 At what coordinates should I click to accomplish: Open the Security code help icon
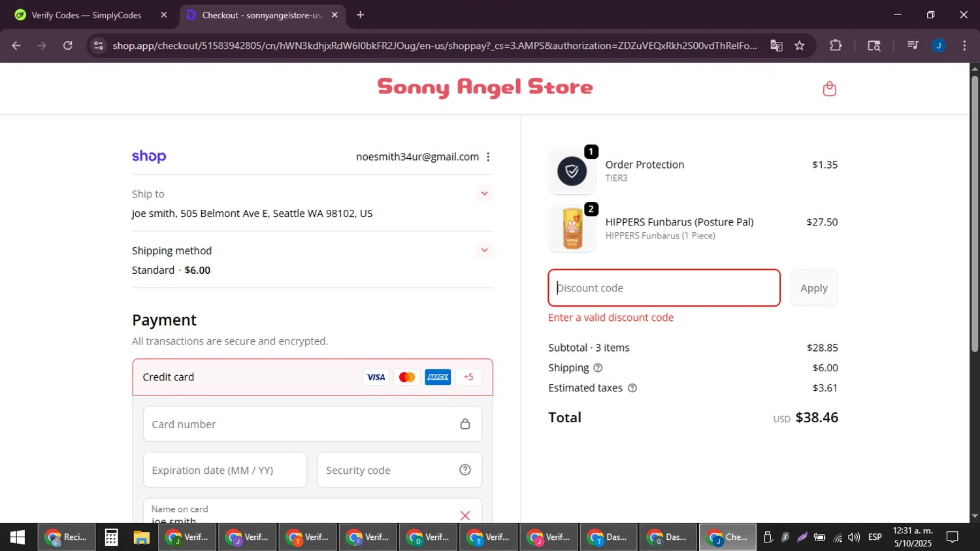point(465,470)
